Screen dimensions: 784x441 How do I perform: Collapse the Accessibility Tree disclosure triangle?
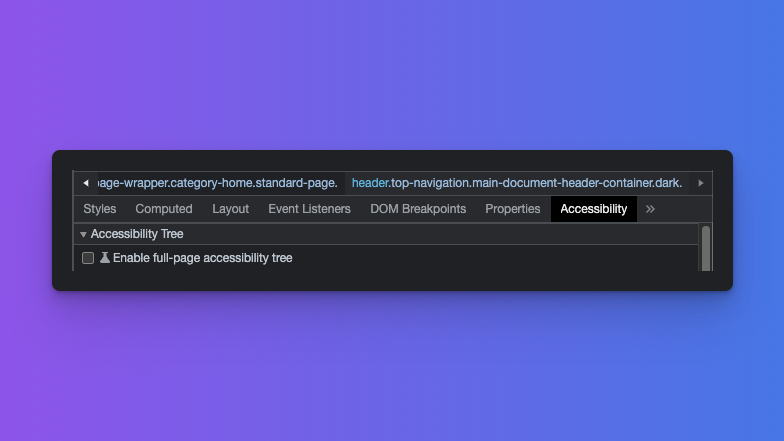pos(83,234)
